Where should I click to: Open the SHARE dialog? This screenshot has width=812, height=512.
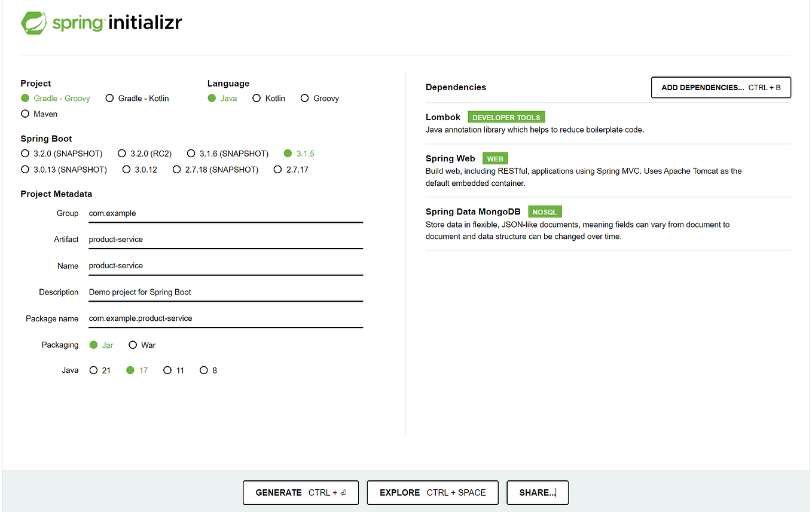537,492
